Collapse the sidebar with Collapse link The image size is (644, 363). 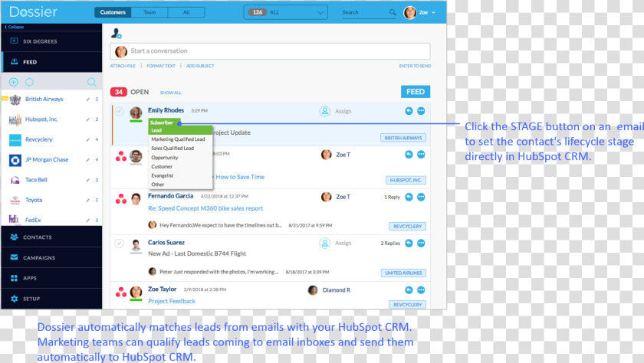coord(15,27)
